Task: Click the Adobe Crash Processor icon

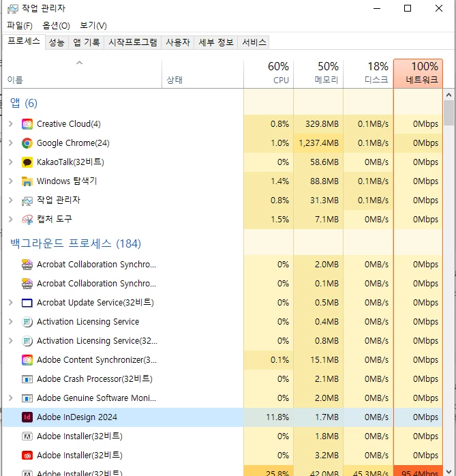Action: (x=27, y=379)
